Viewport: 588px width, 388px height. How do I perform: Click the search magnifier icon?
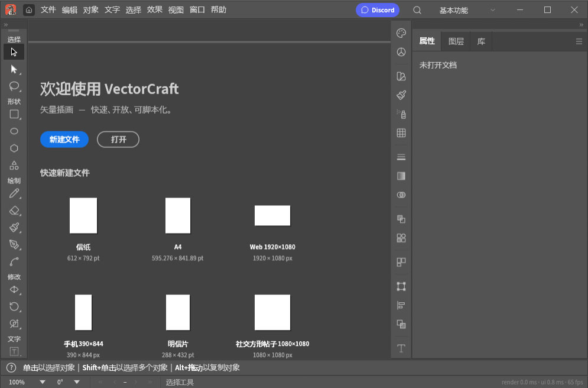click(417, 10)
